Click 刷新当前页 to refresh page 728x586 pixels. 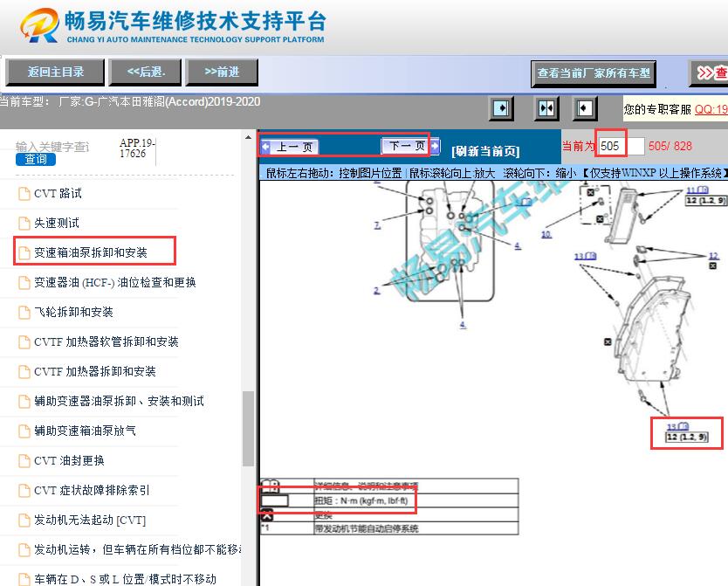click(x=485, y=151)
